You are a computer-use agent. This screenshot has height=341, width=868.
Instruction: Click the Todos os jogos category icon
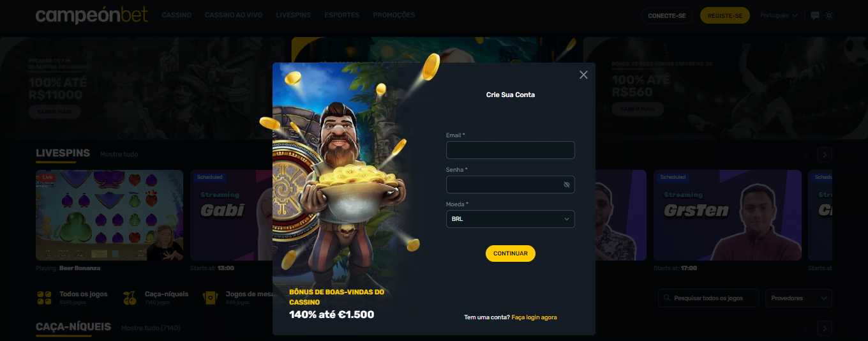pyautogui.click(x=45, y=298)
